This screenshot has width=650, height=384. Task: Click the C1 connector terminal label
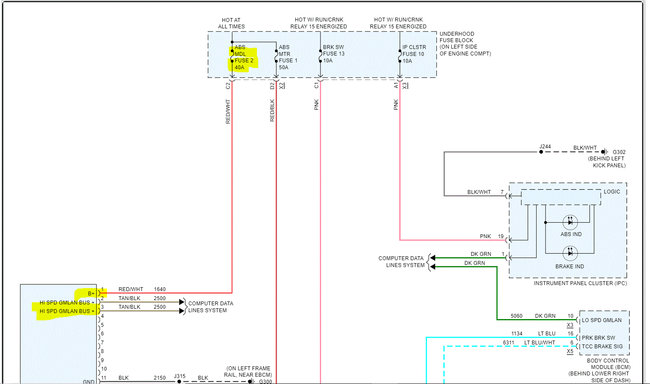pyautogui.click(x=316, y=85)
